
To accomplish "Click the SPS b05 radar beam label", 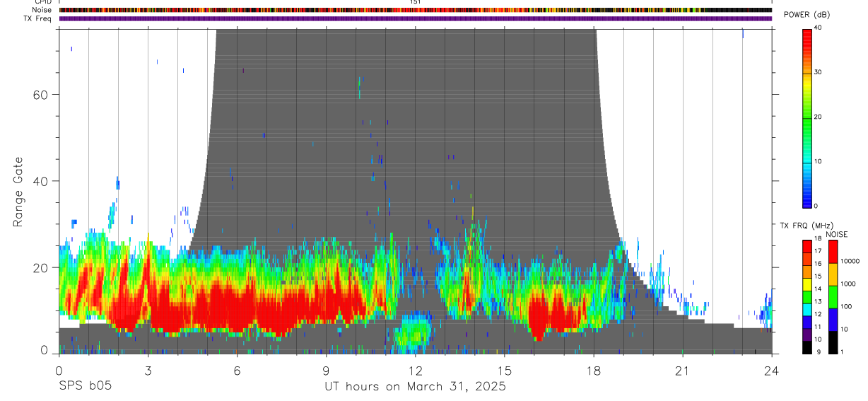I will [84, 386].
